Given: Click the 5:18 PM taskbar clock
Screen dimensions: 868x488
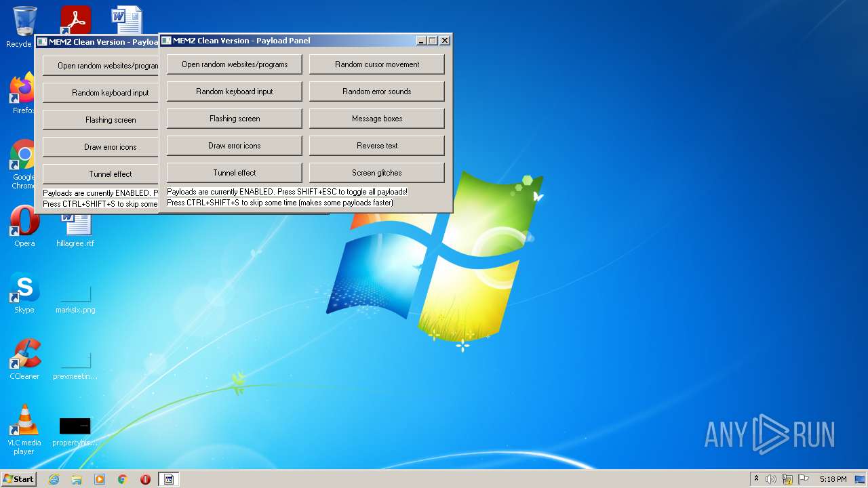Looking at the screenshot, I should 833,479.
